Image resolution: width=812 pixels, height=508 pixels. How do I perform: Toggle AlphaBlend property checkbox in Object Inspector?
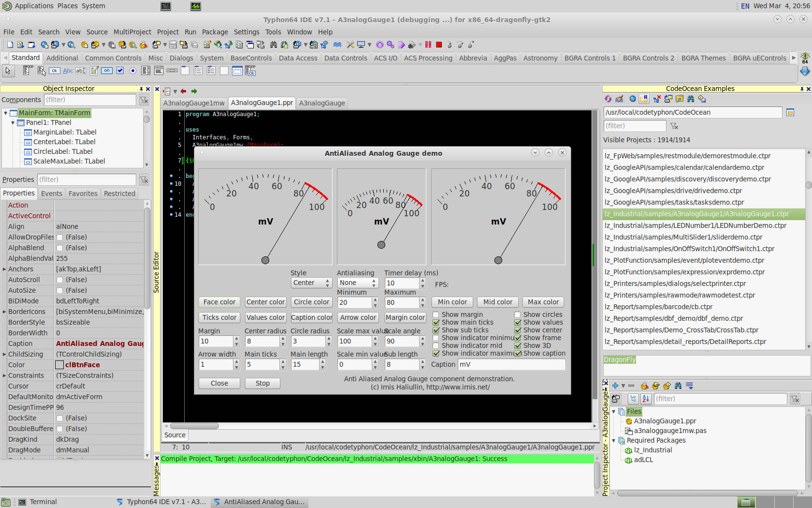click(x=60, y=248)
